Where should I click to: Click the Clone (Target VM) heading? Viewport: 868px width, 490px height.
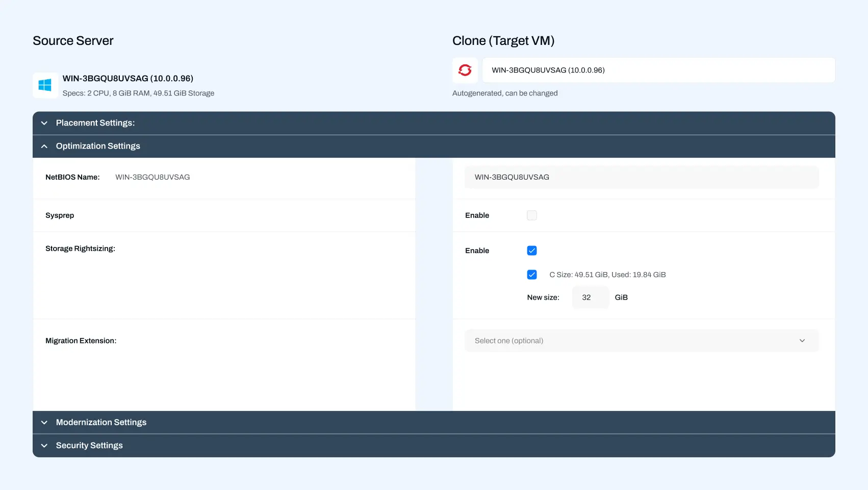(x=503, y=41)
